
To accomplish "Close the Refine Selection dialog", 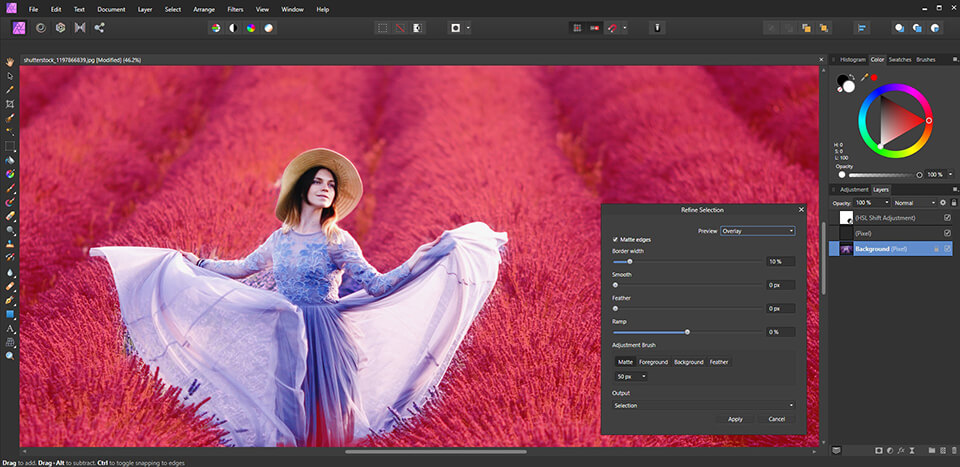I will pos(801,210).
